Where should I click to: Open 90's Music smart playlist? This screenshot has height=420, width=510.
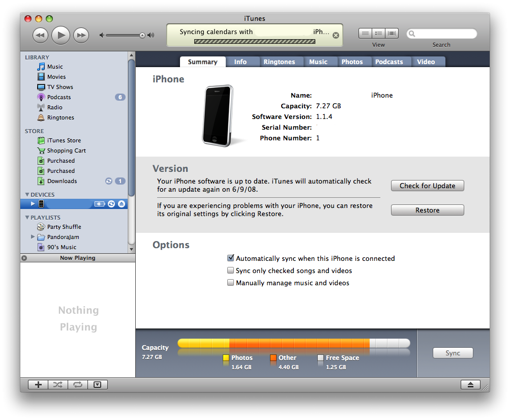coord(62,247)
